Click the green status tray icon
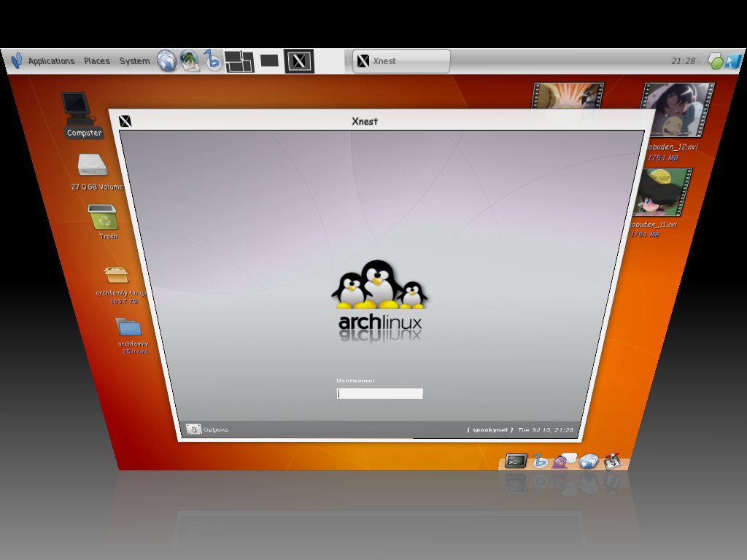This screenshot has height=560, width=747. (716, 61)
